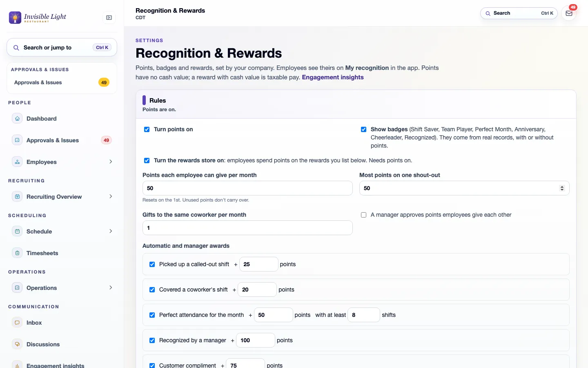Click Points each employee can give field
588x368 pixels.
pyautogui.click(x=247, y=188)
